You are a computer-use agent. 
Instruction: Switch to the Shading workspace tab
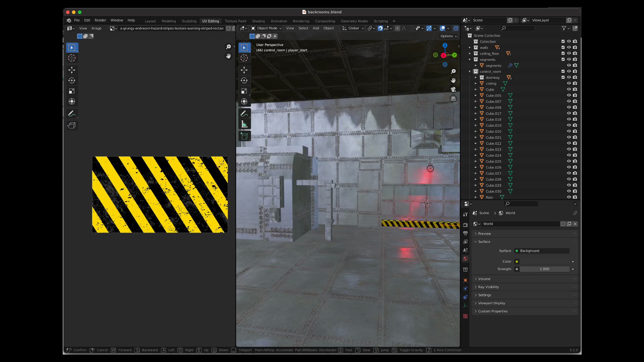pyautogui.click(x=258, y=21)
